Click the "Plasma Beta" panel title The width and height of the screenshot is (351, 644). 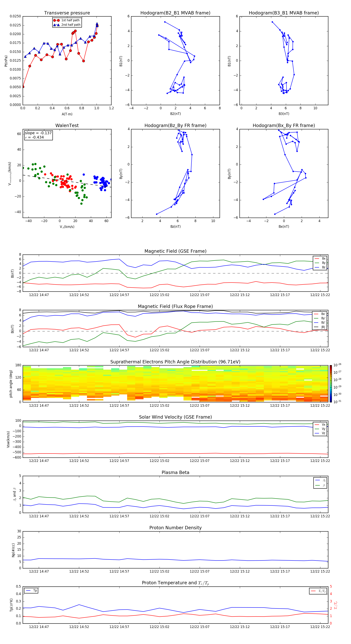[x=175, y=473]
